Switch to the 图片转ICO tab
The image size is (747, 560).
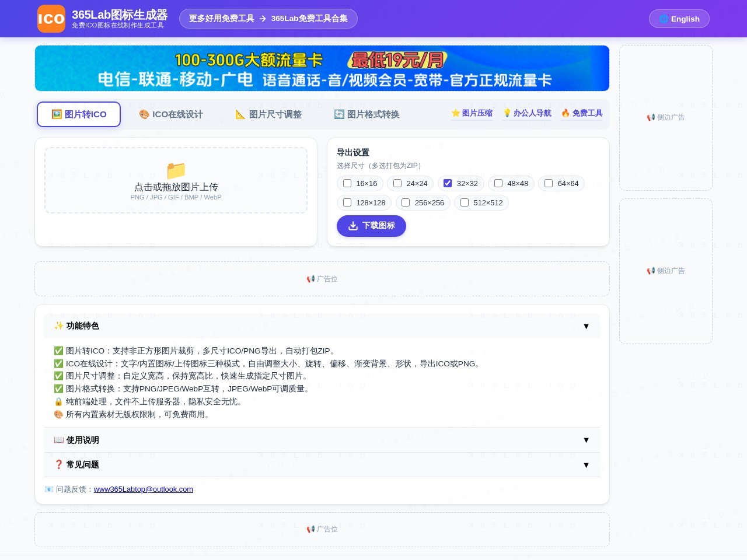click(x=79, y=114)
